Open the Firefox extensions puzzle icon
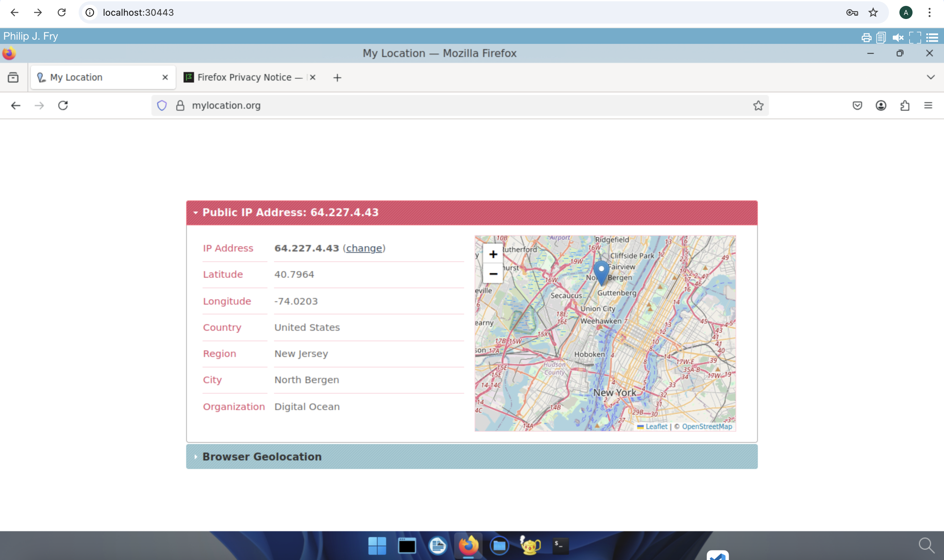This screenshot has width=944, height=560. (x=905, y=105)
